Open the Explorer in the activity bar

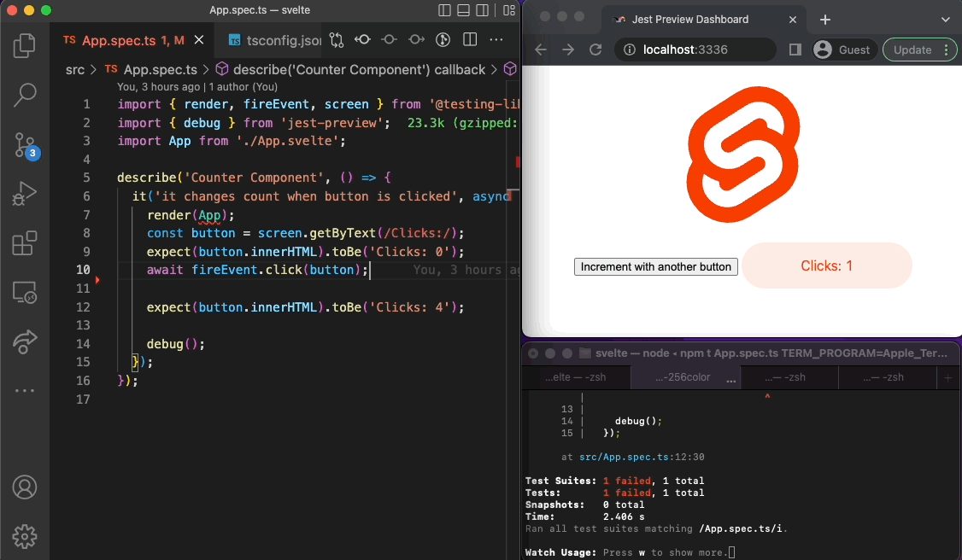coord(24,46)
